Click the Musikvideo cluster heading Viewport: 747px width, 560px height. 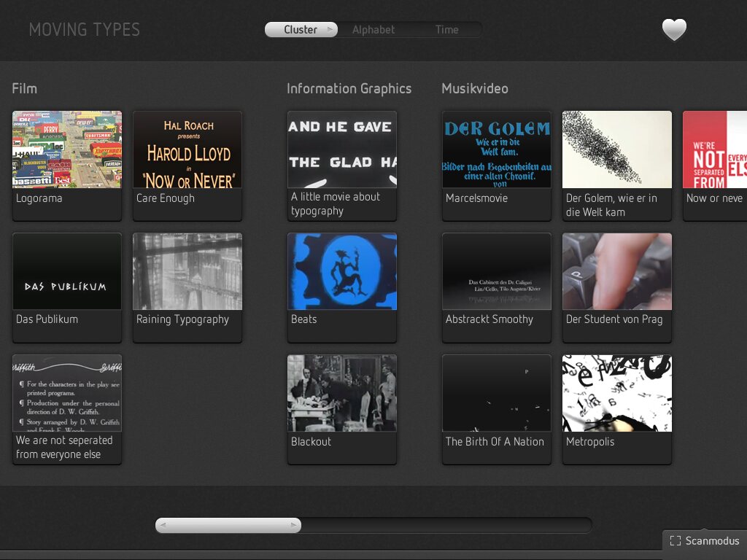(x=475, y=88)
